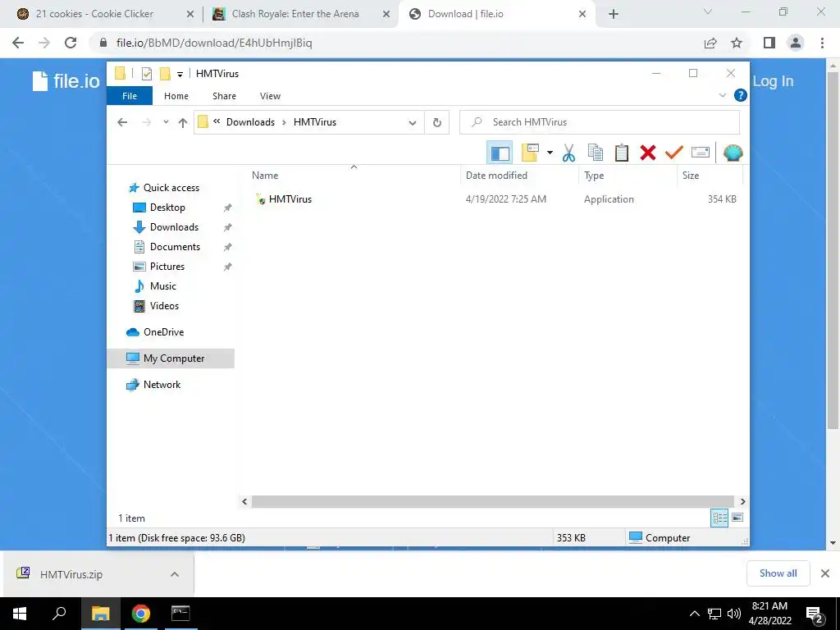The width and height of the screenshot is (840, 630).
Task: Unpin Desktop using its pin icon
Action: point(228,208)
